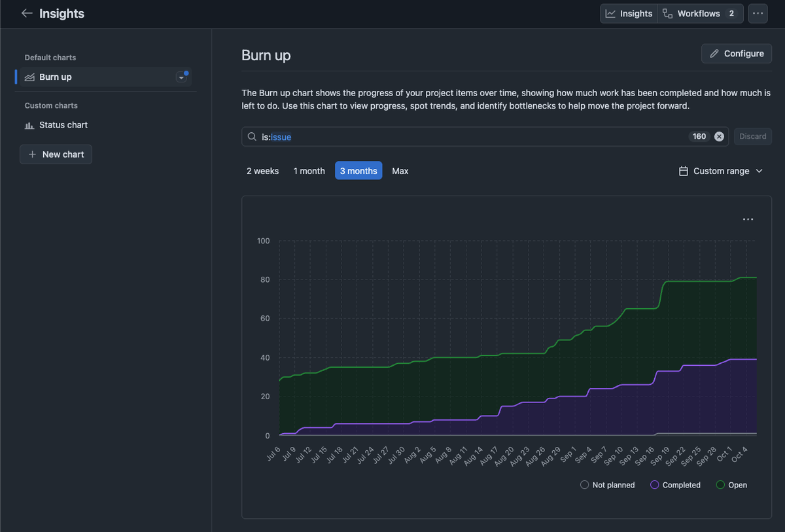Viewport: 785px width, 532px height.
Task: Open the Custom range dropdown
Action: (x=721, y=171)
